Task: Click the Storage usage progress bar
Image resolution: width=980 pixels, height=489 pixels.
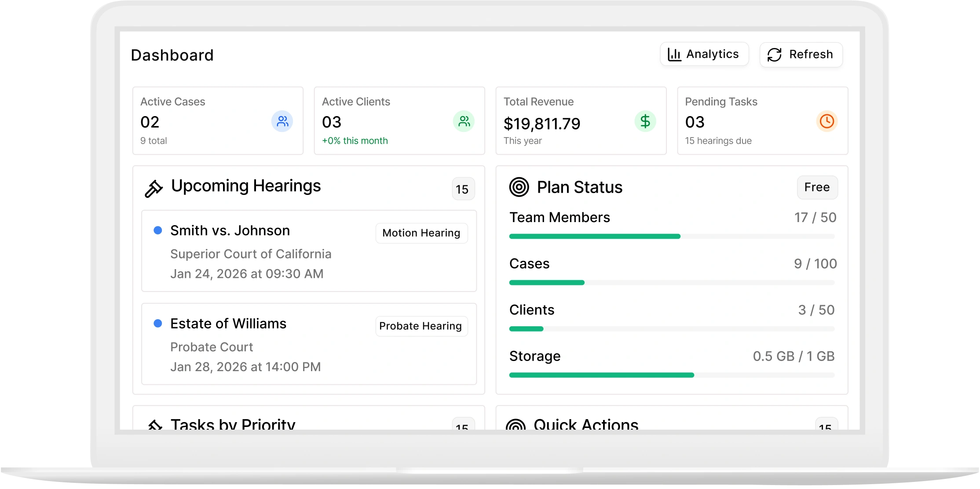Action: click(672, 375)
